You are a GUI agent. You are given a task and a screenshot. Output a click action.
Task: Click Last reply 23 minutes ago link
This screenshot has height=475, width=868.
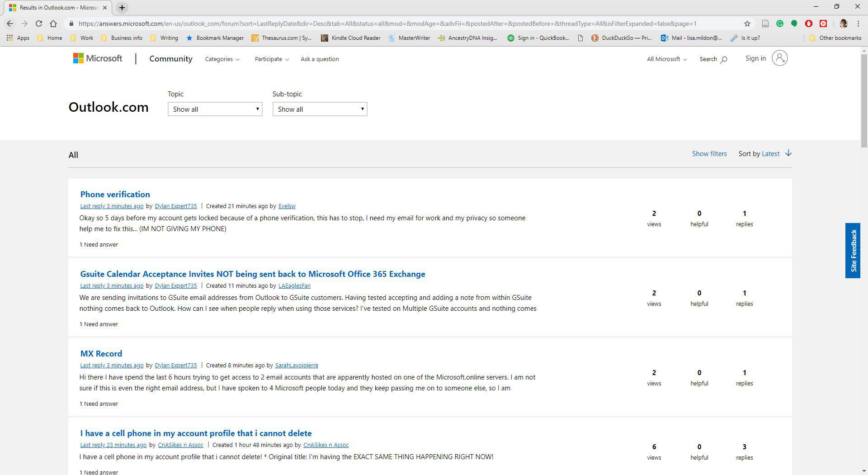113,445
